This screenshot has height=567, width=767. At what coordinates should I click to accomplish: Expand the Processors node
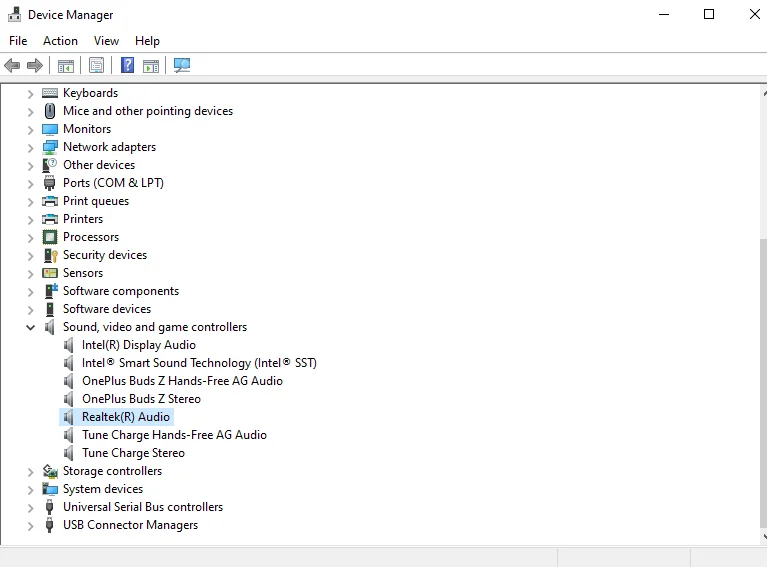[x=30, y=238]
